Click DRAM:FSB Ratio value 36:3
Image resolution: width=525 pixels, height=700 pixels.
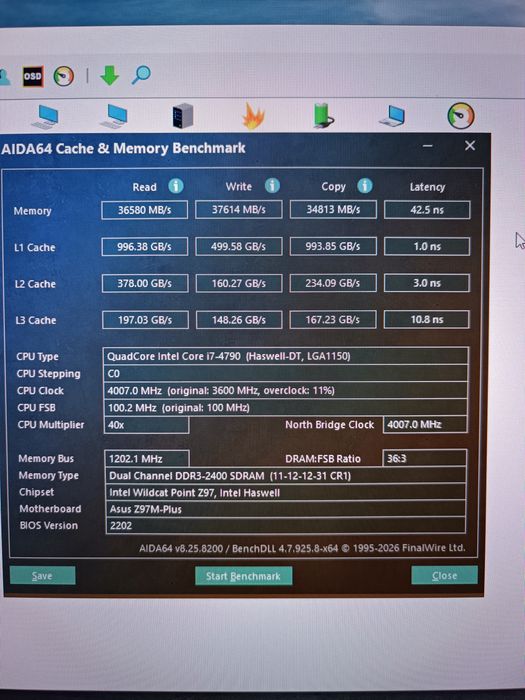[x=425, y=458]
